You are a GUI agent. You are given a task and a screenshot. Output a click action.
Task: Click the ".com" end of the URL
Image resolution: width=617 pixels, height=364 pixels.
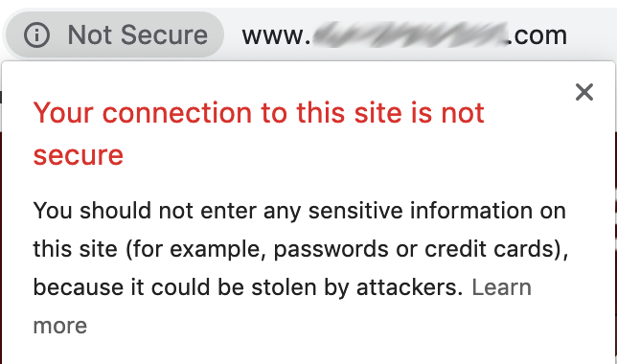tap(537, 35)
